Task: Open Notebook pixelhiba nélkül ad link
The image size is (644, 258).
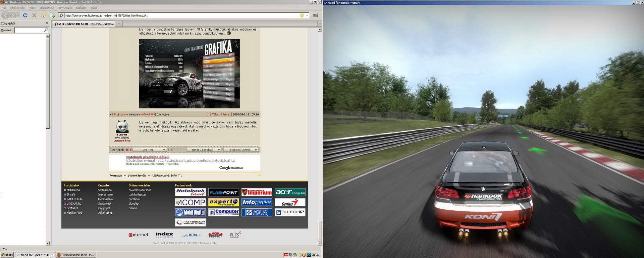Action: [148, 157]
